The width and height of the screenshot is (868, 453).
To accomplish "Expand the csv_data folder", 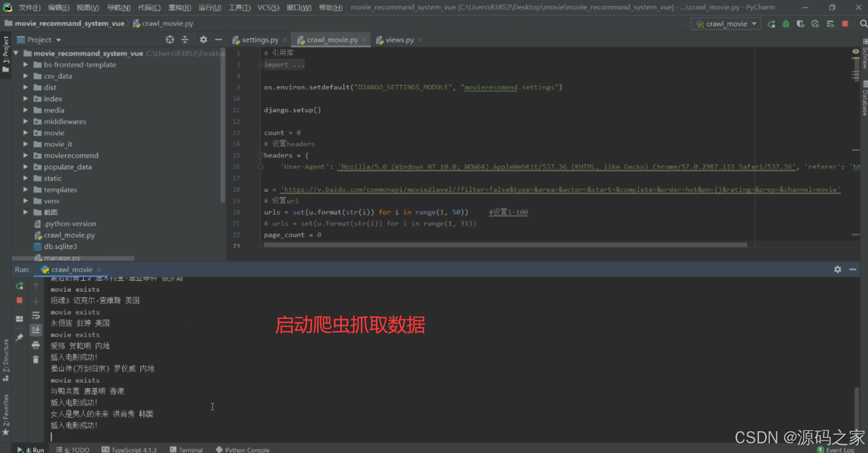I will [25, 76].
